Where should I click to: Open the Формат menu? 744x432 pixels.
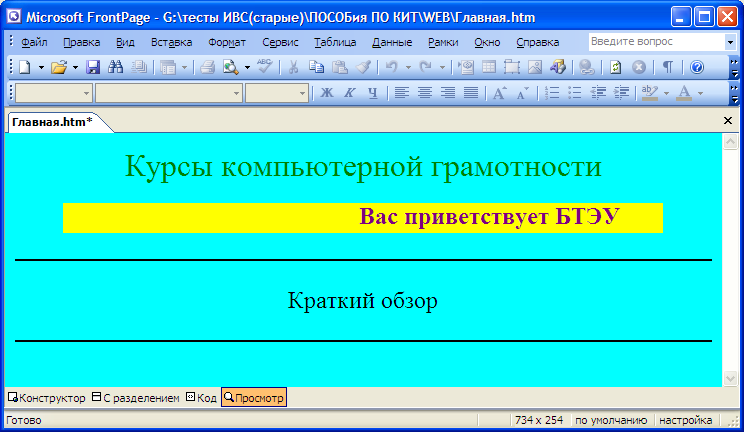pos(227,42)
